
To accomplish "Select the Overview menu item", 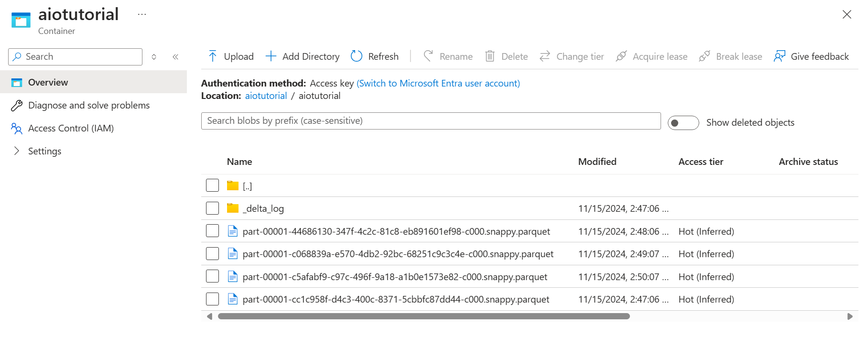I will 48,82.
